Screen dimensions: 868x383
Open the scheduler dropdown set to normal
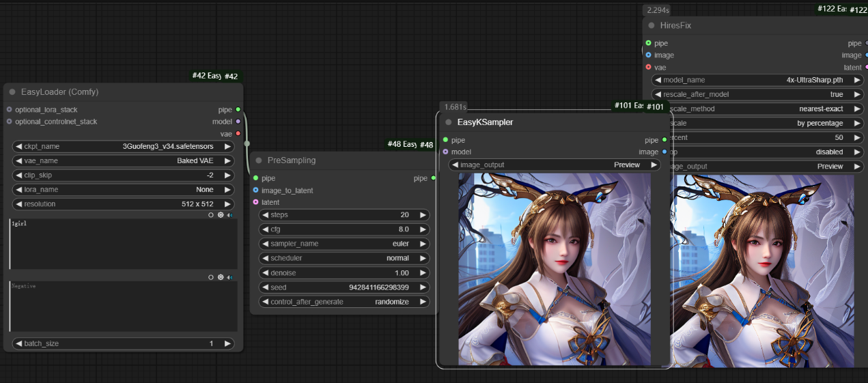click(344, 258)
